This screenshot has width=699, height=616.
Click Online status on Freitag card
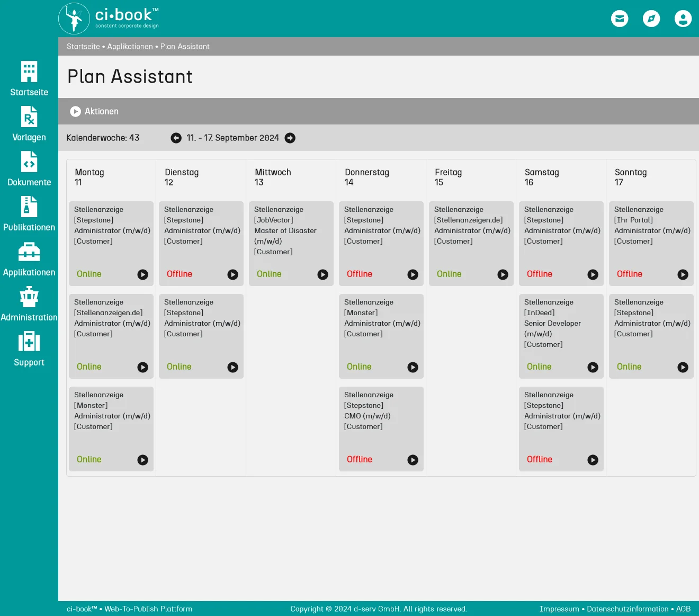[449, 274]
